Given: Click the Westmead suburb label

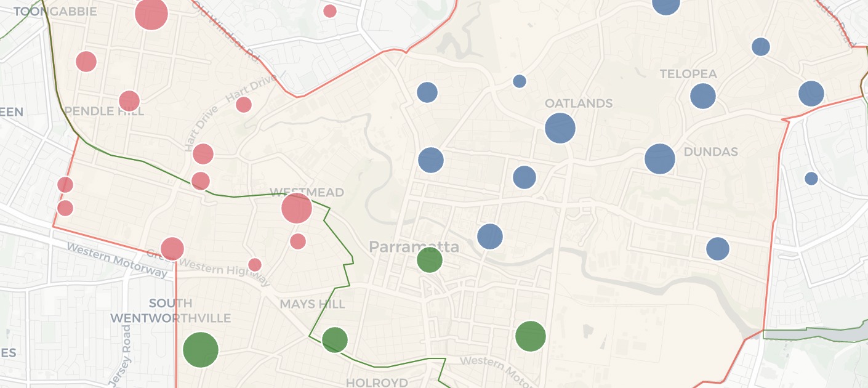Looking at the screenshot, I should pyautogui.click(x=307, y=192).
